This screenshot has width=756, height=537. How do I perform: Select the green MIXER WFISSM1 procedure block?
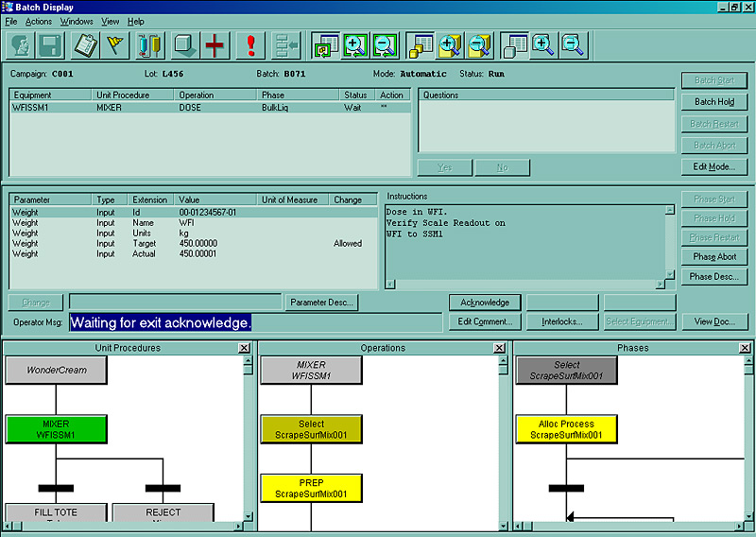pyautogui.click(x=56, y=429)
